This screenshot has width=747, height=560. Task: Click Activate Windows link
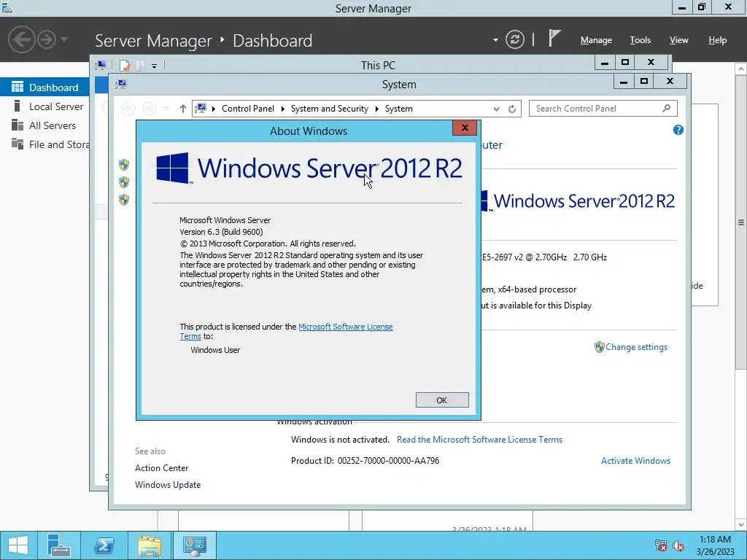(635, 461)
